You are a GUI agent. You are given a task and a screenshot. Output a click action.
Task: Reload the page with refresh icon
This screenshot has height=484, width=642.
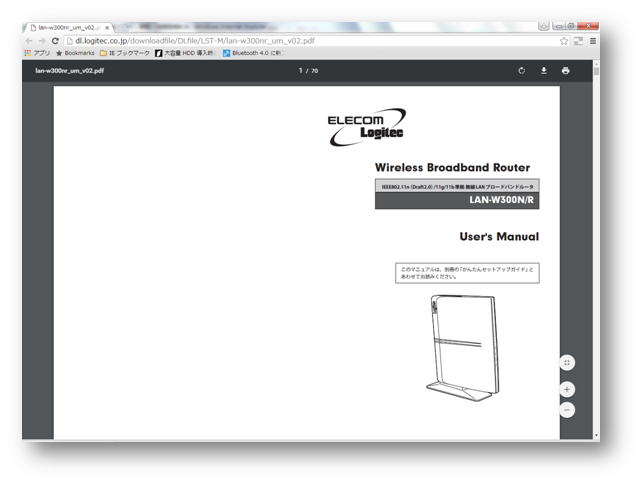pyautogui.click(x=55, y=41)
